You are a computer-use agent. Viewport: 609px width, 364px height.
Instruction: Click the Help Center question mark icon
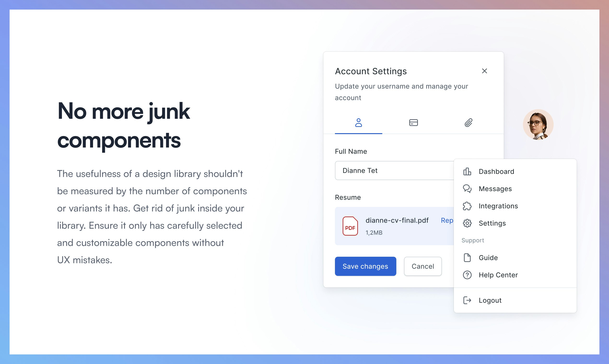point(467,275)
